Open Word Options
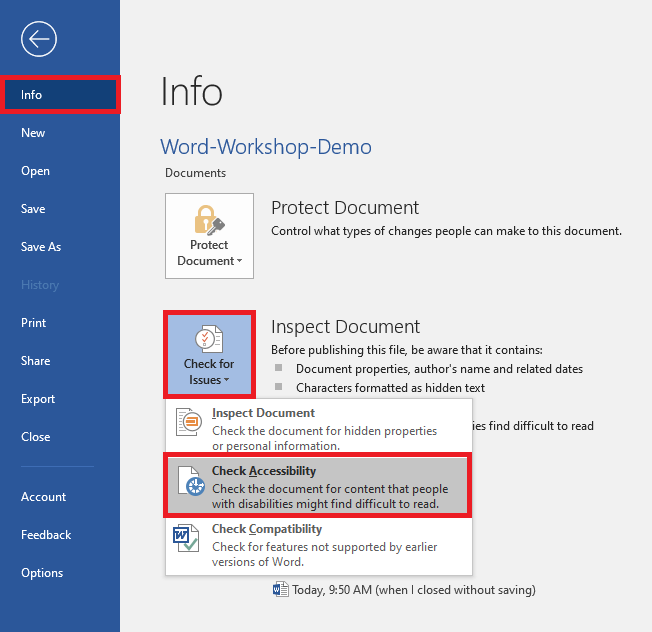This screenshot has height=632, width=652. 42,573
